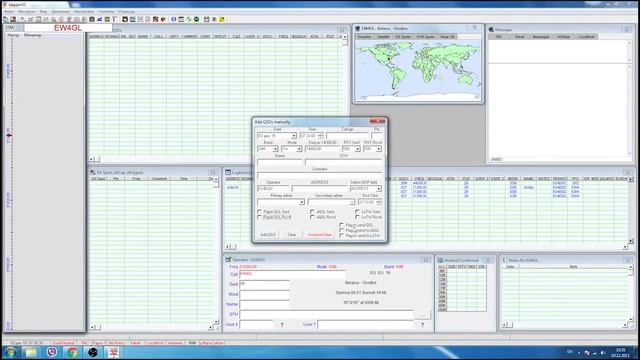Click the volume icon in system tray
Screen dimensions: 640x360
(603, 353)
